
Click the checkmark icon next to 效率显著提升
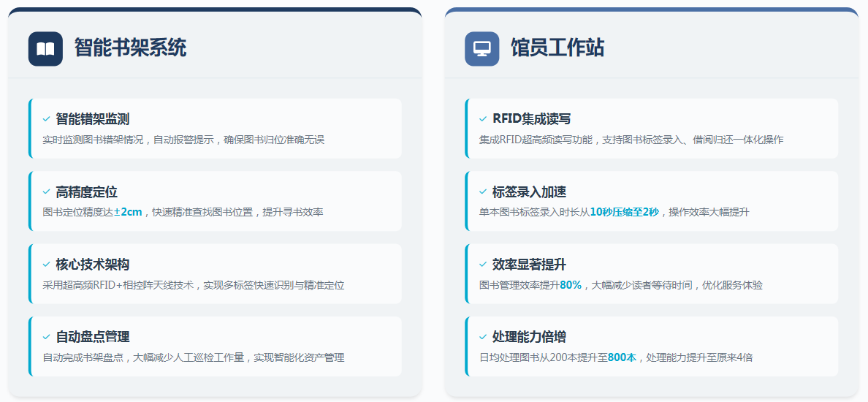(482, 265)
